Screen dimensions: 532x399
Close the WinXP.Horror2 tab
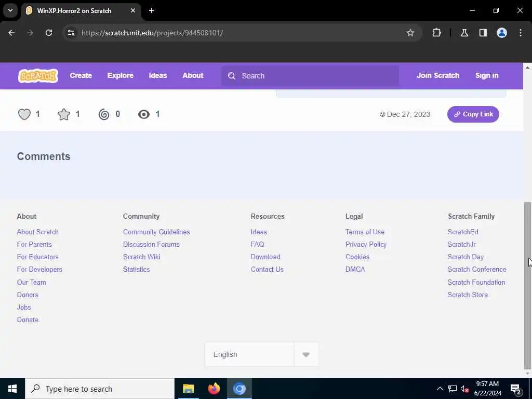[x=133, y=10]
